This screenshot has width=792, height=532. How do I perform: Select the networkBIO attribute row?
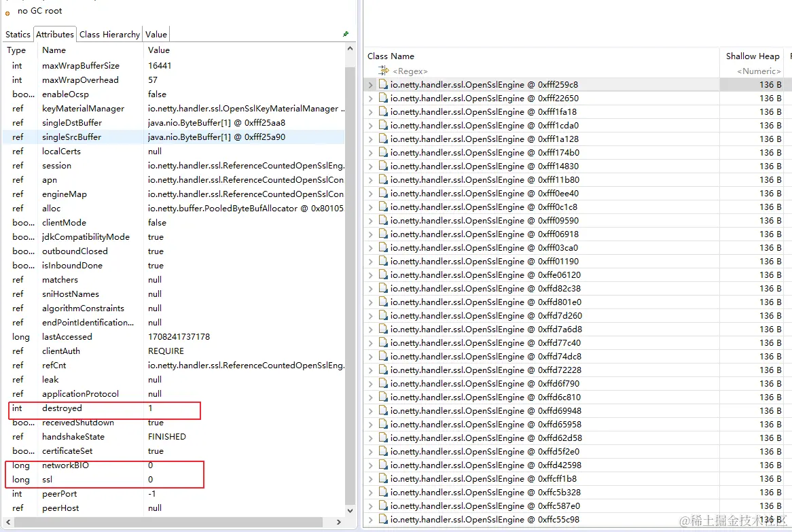point(174,465)
